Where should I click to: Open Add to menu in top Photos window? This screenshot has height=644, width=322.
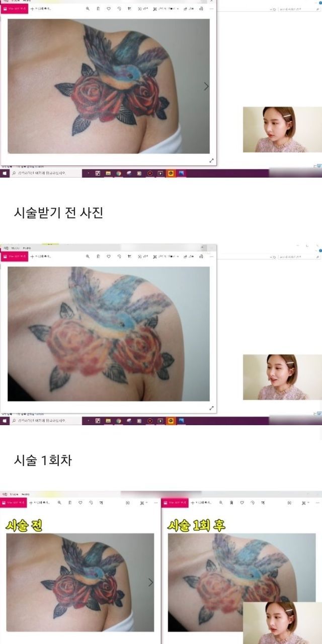(x=40, y=9)
